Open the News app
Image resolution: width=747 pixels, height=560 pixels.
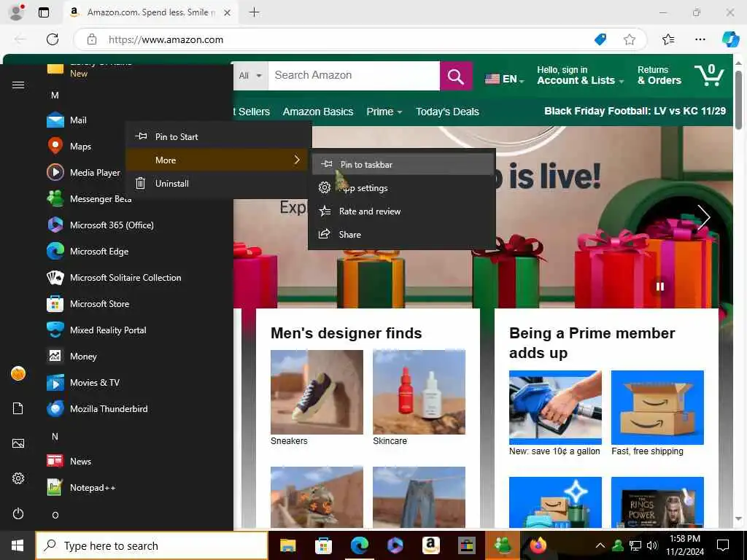click(x=69, y=461)
